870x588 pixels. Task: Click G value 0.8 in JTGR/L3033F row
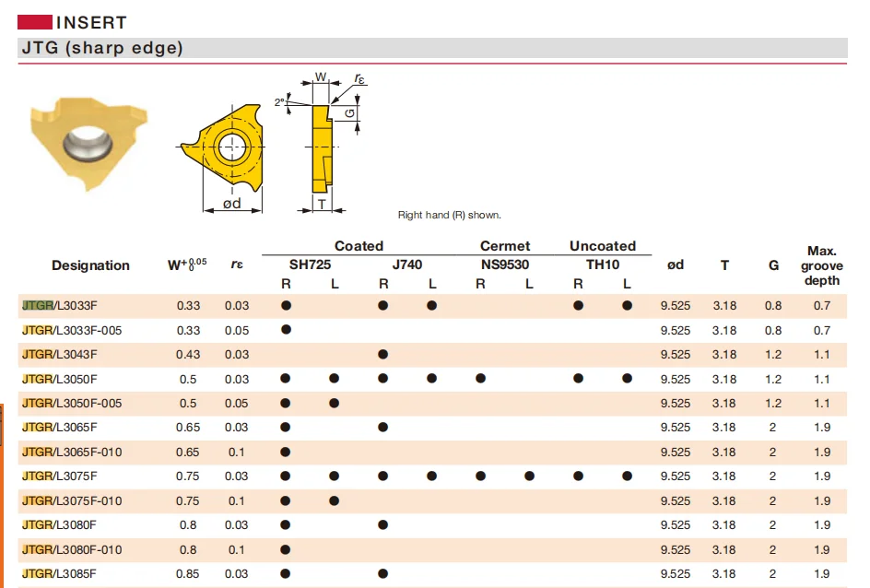[x=773, y=306]
